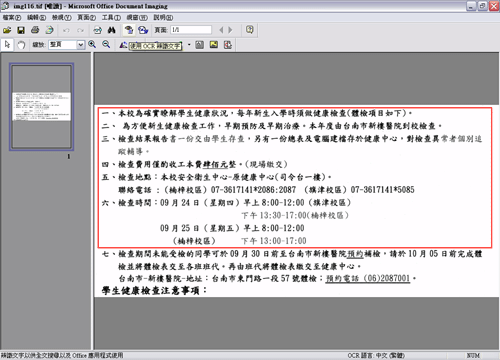Click the text 09 月 24 日 (星期四)
Screen dimensions: 500x360
pos(200,202)
